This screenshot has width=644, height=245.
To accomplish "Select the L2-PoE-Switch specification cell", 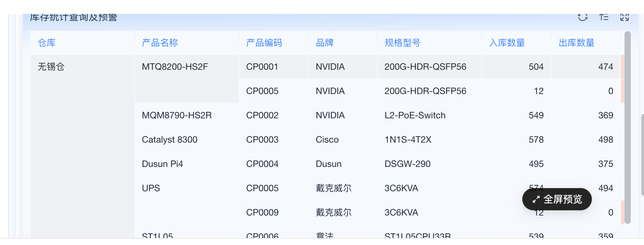I will pos(415,115).
